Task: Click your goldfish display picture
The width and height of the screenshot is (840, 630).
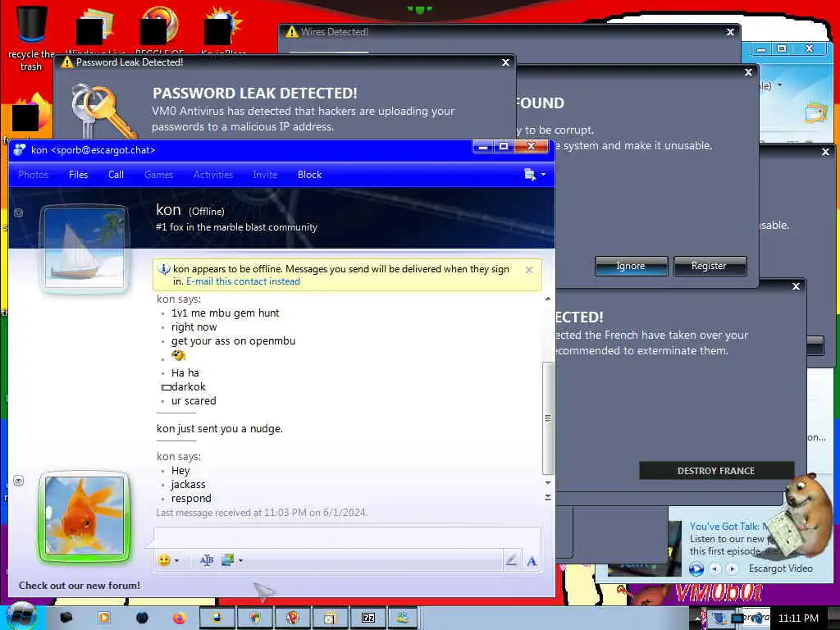Action: tap(84, 516)
